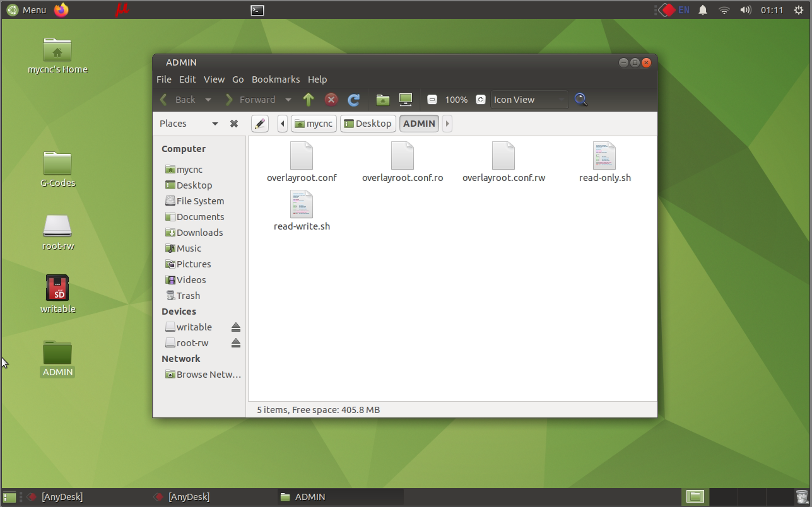The width and height of the screenshot is (812, 507).
Task: Close the Places side pane
Action: 234,124
